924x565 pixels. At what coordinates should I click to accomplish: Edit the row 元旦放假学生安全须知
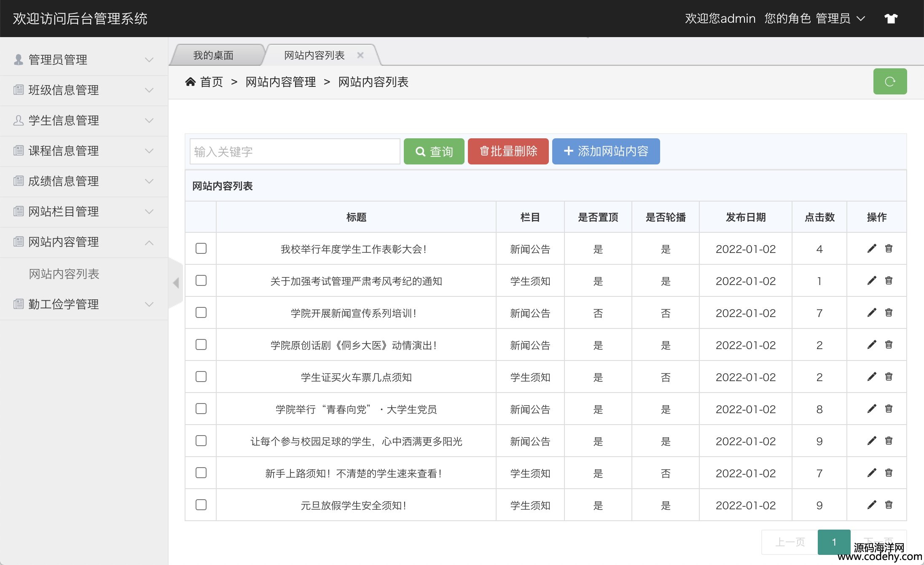click(872, 505)
